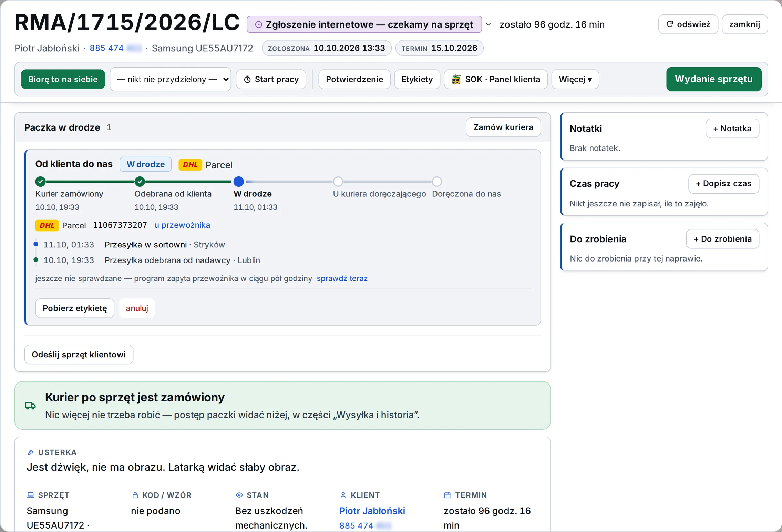
Task: Click the lock icon next to KOD / WZÓR
Action: coord(135,495)
